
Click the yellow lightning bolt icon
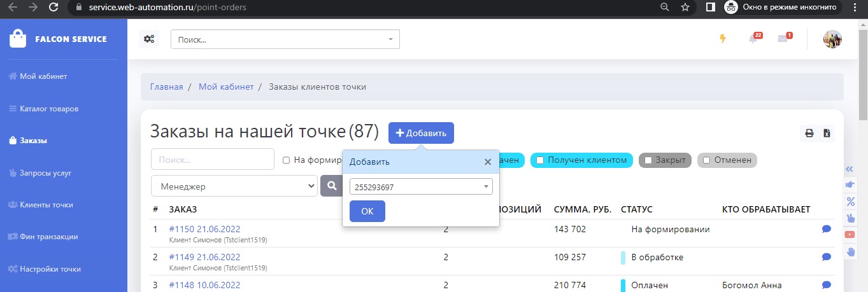722,39
